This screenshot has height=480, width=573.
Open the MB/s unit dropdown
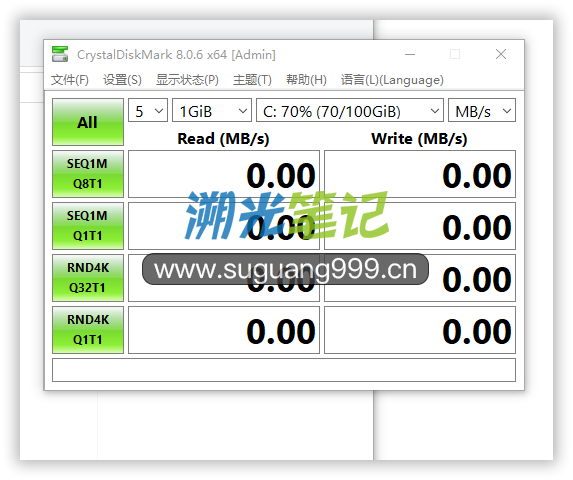coord(482,110)
